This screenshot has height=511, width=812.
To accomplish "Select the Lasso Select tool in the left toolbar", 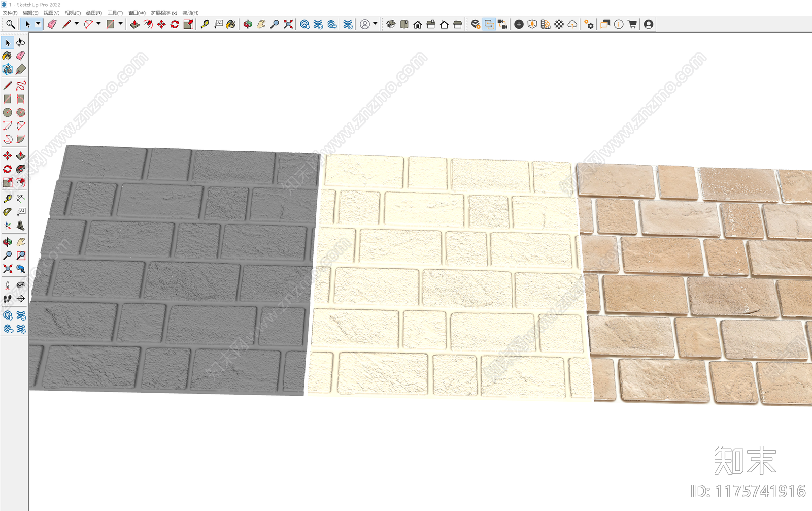I will coord(21,43).
